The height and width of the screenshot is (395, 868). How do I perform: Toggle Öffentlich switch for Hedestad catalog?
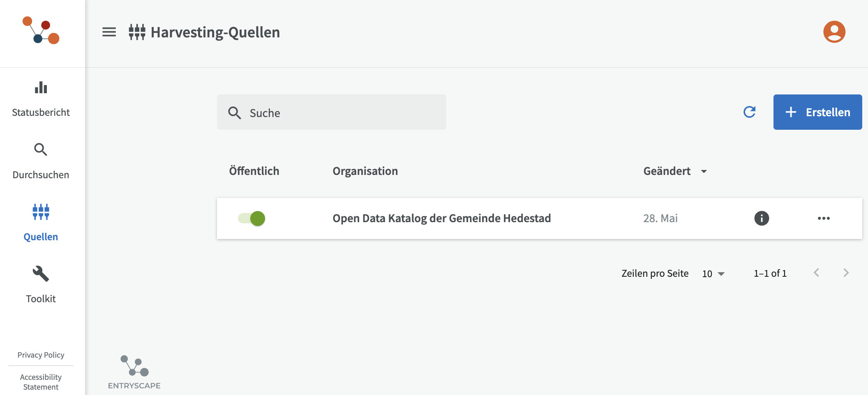[252, 218]
